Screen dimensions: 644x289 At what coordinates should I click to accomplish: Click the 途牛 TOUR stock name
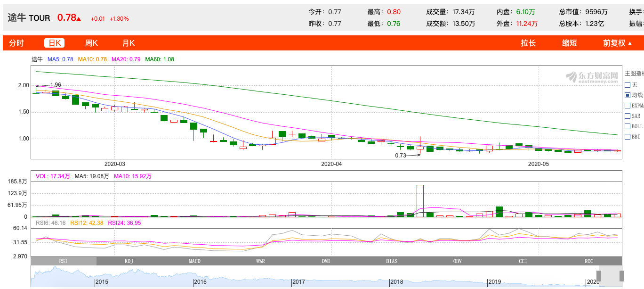(29, 18)
